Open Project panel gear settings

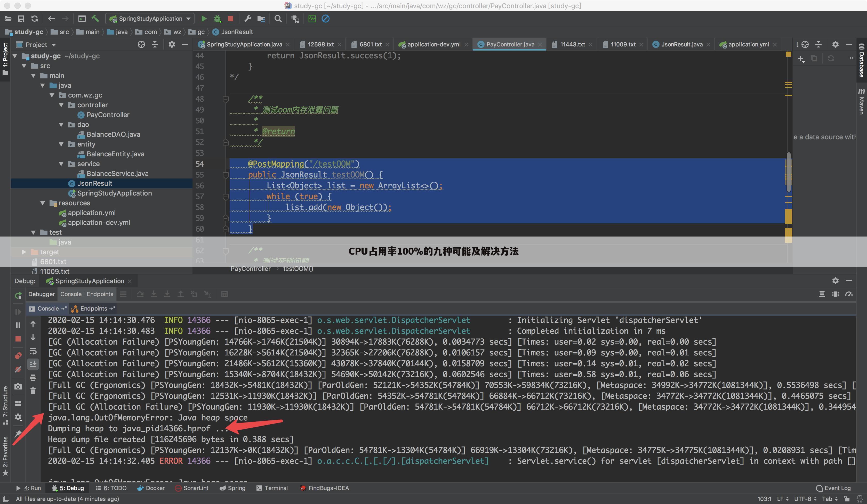pos(171,44)
